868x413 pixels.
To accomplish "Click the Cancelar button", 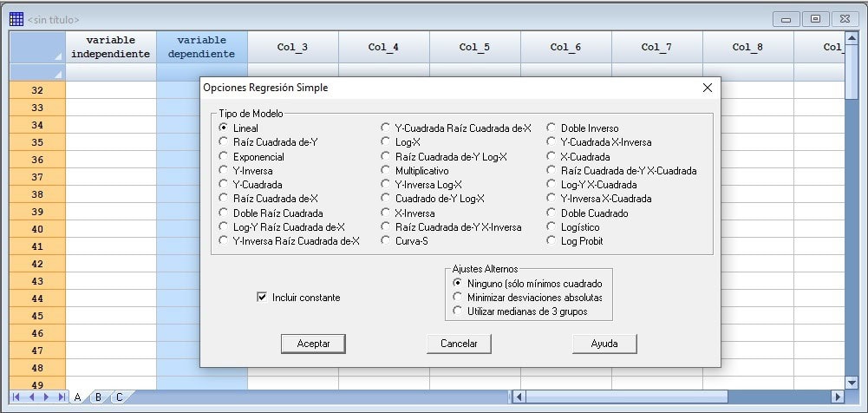I will coord(459,344).
